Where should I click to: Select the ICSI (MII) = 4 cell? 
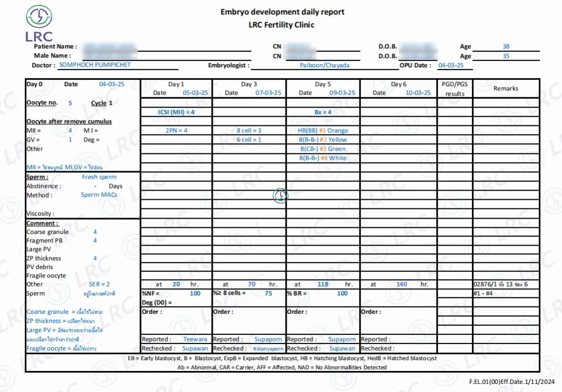[x=176, y=112]
